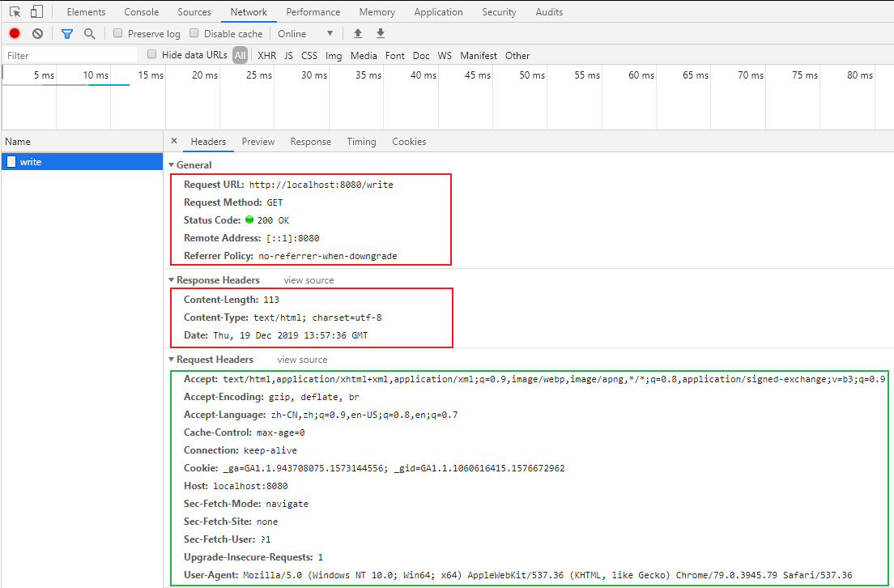Click the 200 OK status code text
The width and height of the screenshot is (894, 588).
(x=273, y=220)
